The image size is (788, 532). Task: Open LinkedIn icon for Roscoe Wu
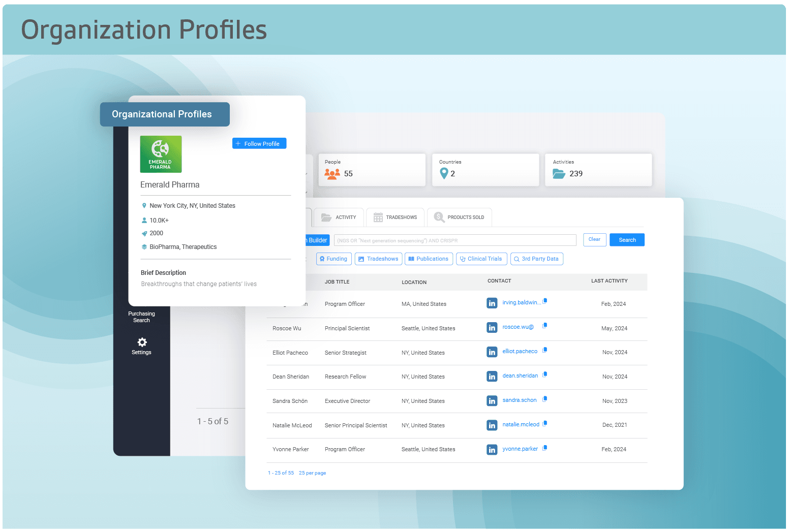492,328
